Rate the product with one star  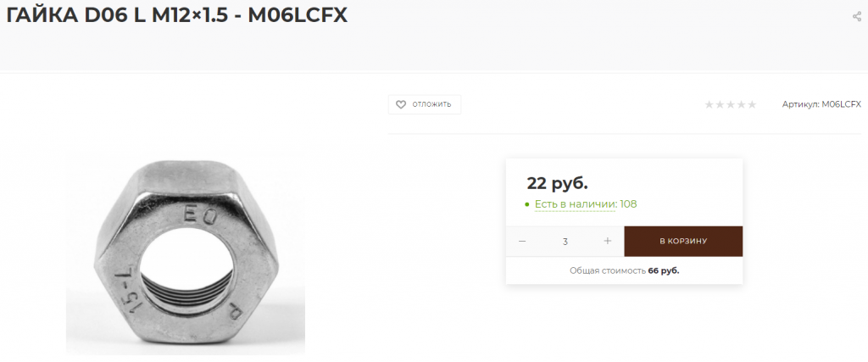tap(709, 104)
